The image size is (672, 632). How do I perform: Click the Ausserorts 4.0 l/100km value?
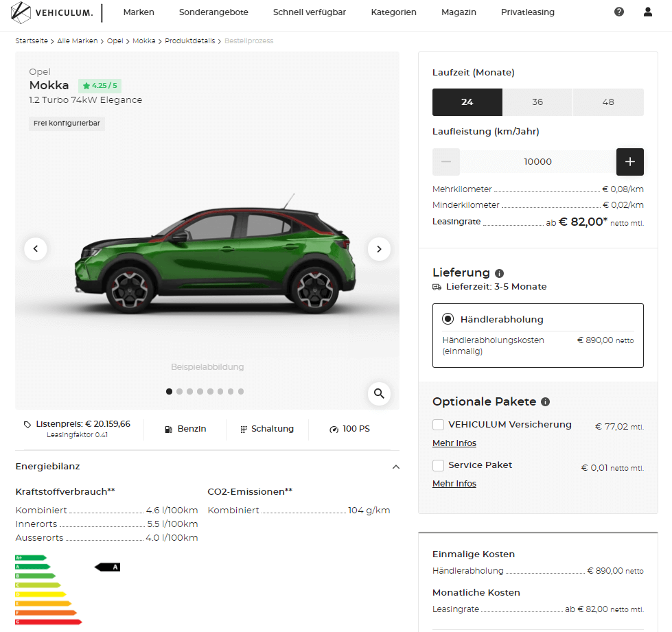[x=172, y=538]
